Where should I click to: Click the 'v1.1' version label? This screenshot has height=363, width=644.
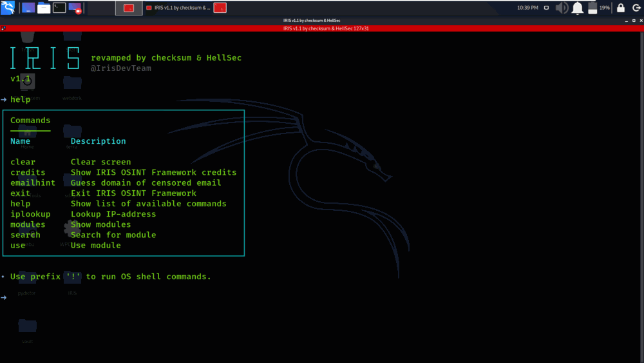21,79
